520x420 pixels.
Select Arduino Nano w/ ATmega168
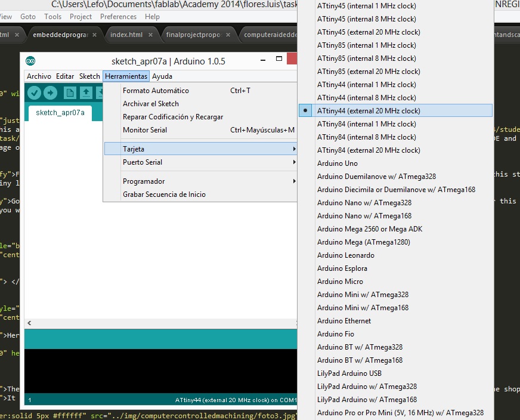point(395,215)
